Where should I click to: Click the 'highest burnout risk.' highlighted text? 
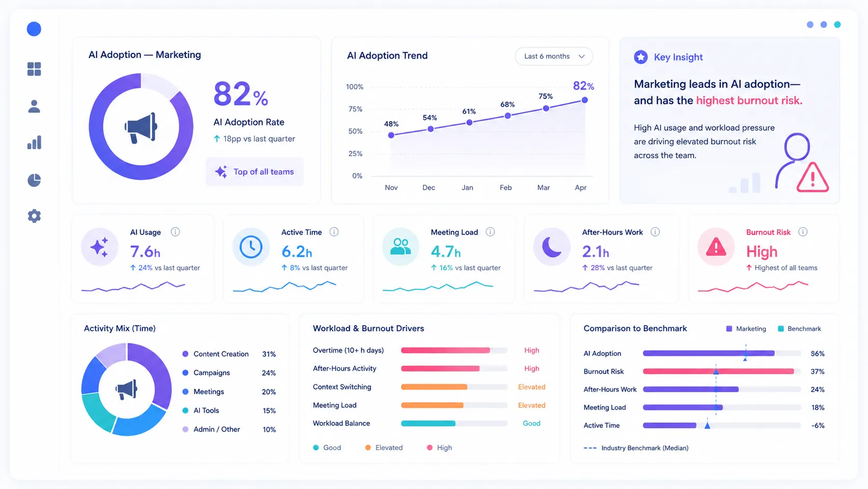pos(749,100)
